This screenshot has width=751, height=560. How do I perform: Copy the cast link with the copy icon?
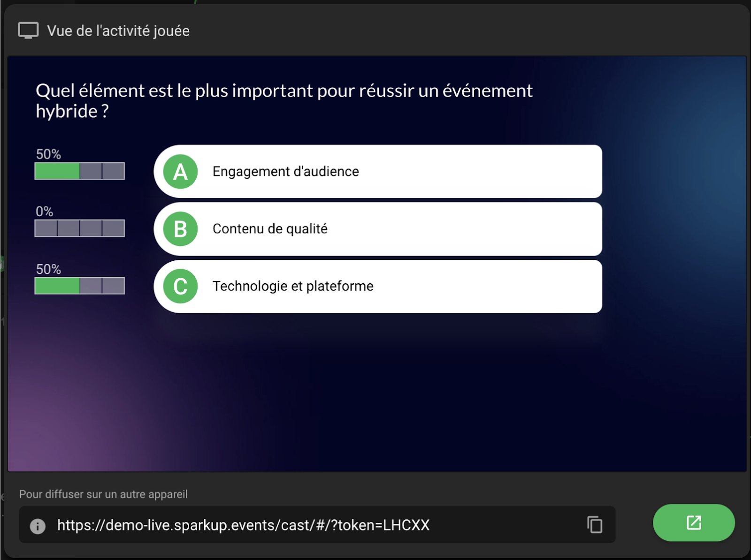(594, 524)
